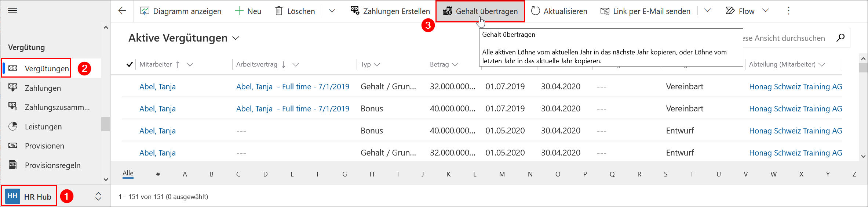Click the Gehalt übertragen button
Image resolution: width=868 pixels, height=207 pixels.
480,11
